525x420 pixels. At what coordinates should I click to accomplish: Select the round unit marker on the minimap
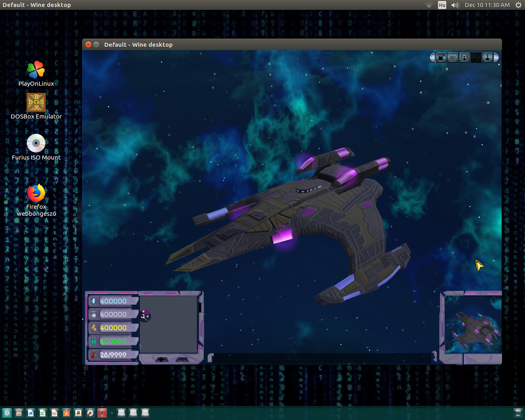click(145, 316)
